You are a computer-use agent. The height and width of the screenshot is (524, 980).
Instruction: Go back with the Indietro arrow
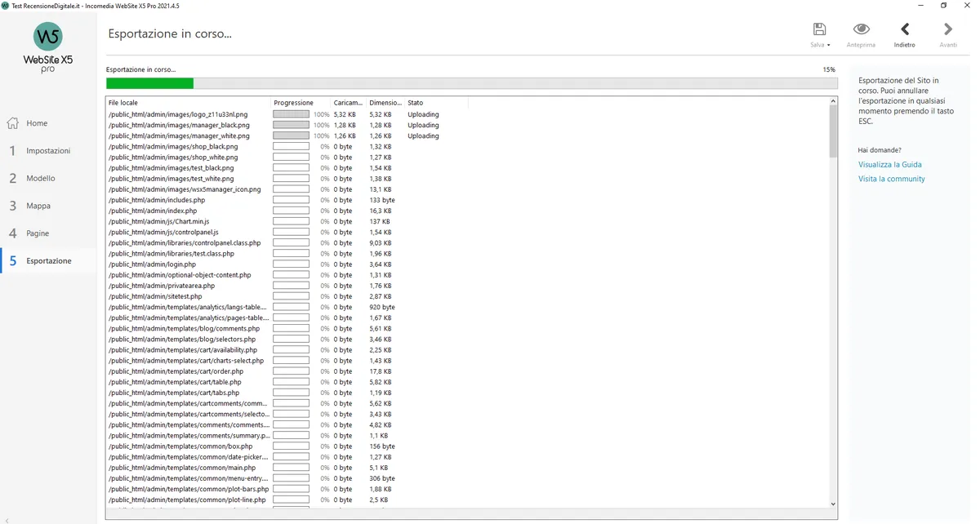(x=905, y=29)
